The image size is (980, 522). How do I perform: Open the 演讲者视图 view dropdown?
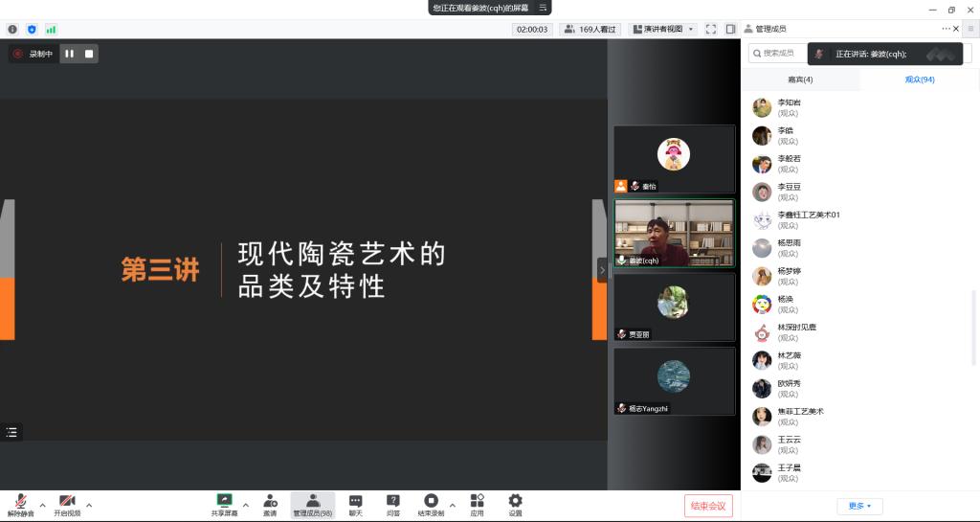[x=662, y=30]
